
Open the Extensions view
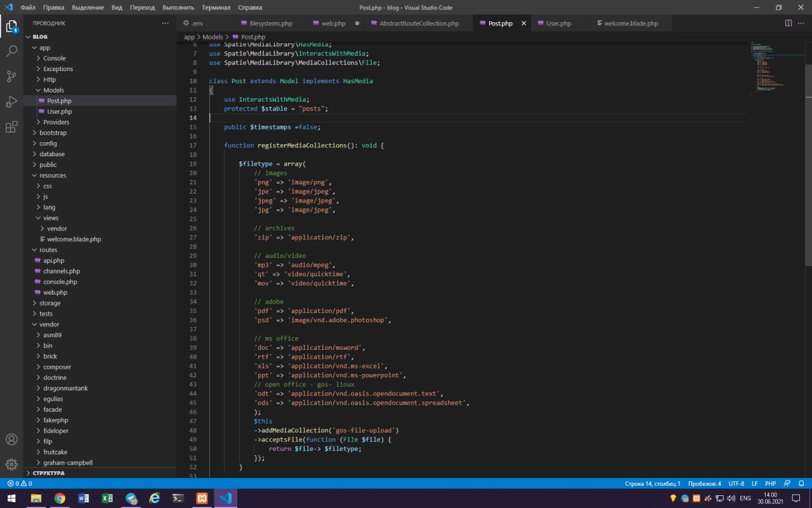point(11,127)
